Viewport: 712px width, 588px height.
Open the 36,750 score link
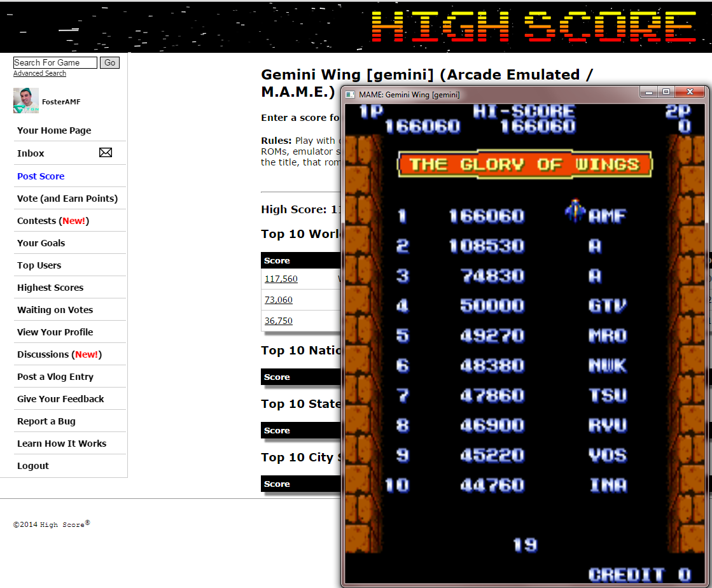tap(278, 321)
